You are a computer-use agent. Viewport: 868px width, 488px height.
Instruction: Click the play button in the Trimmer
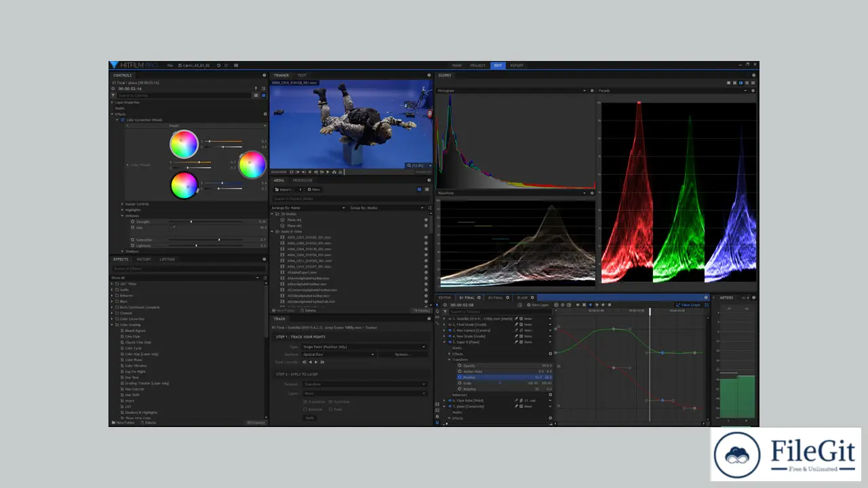(x=328, y=172)
